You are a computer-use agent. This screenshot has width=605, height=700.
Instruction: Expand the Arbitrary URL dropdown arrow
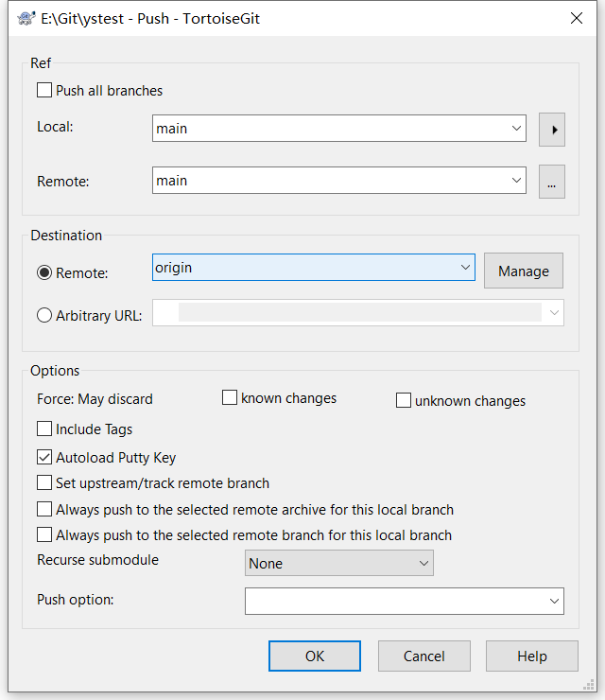pos(554,312)
